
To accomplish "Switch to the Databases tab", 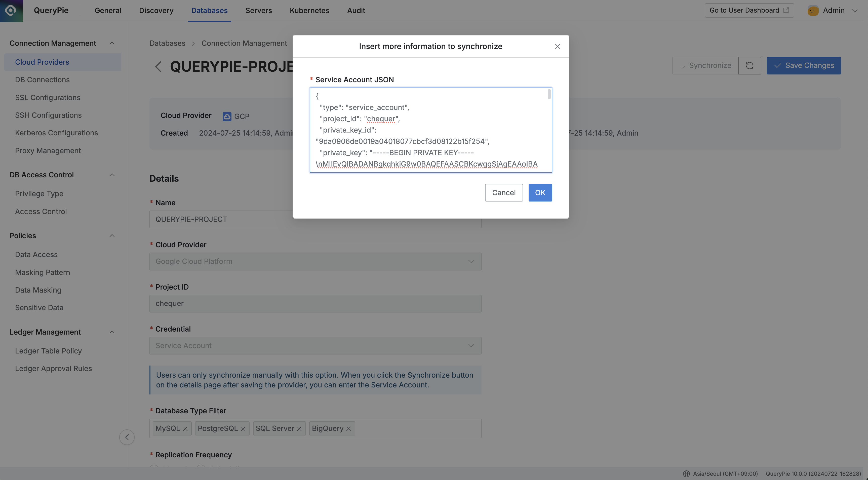I will (209, 11).
